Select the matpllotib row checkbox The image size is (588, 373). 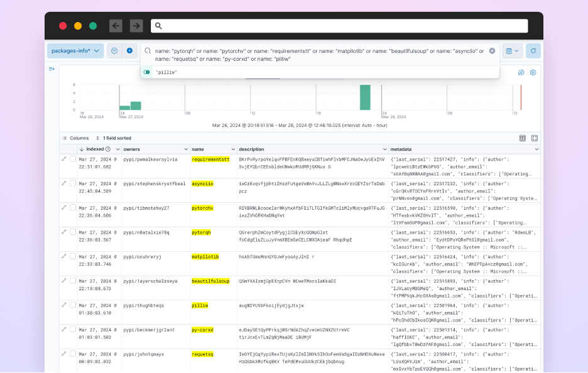73,256
